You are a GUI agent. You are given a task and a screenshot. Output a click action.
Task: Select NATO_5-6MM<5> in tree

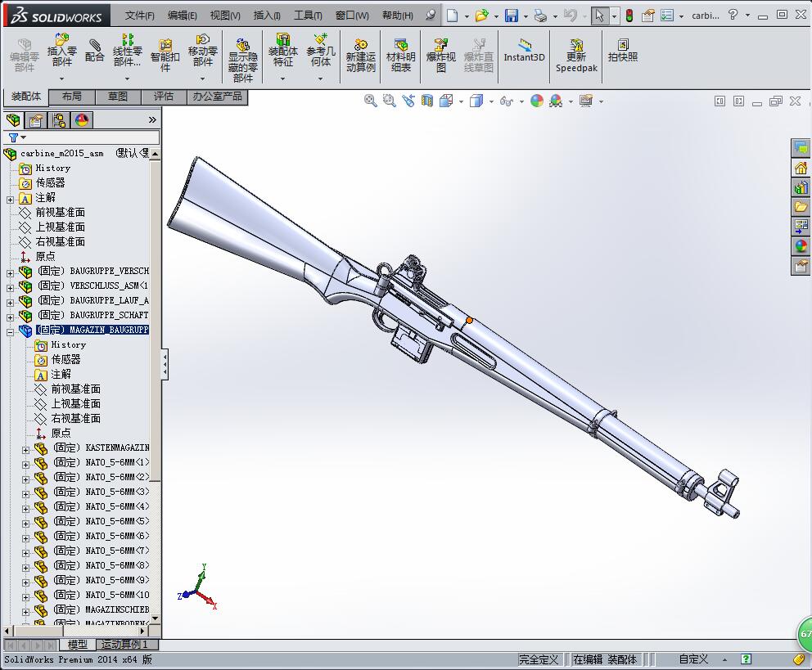coord(101,521)
